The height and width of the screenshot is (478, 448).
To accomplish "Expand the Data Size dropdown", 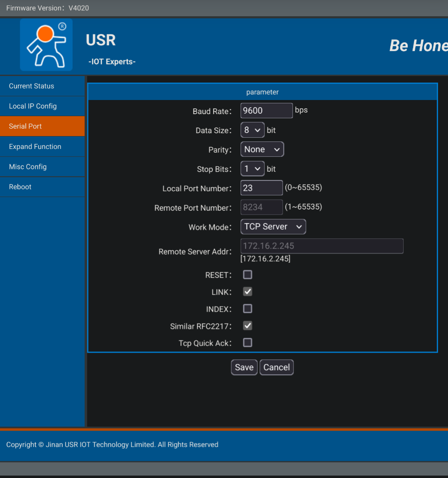I will [x=252, y=130].
